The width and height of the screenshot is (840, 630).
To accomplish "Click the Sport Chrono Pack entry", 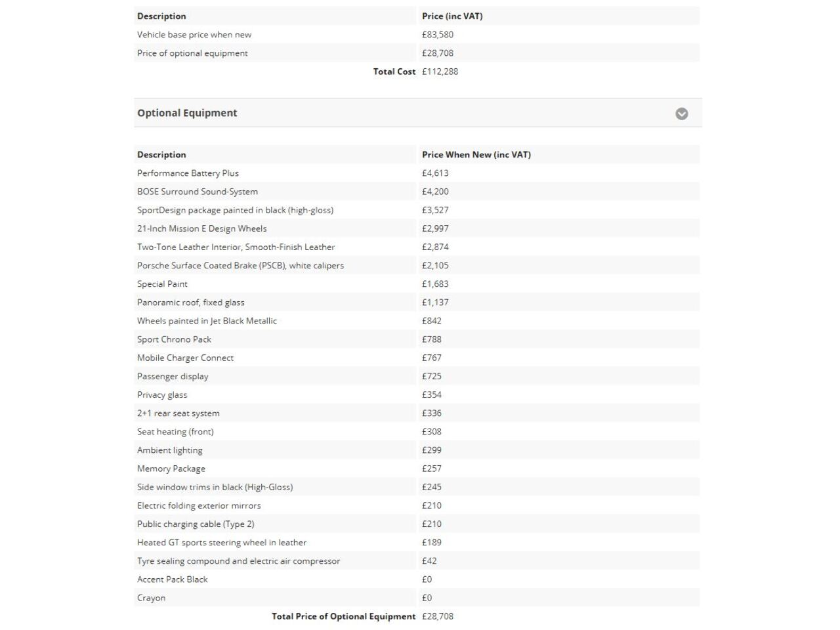I will (174, 339).
